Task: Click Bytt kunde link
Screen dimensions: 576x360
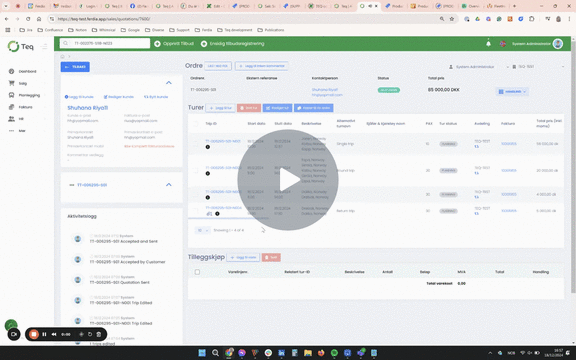Action: pyautogui.click(x=156, y=97)
